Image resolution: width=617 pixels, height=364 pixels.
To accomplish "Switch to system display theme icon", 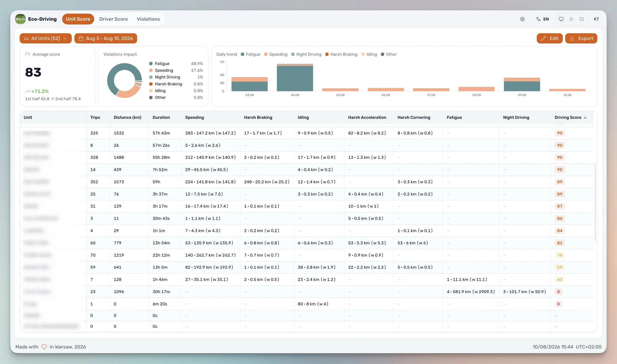I will click(561, 19).
